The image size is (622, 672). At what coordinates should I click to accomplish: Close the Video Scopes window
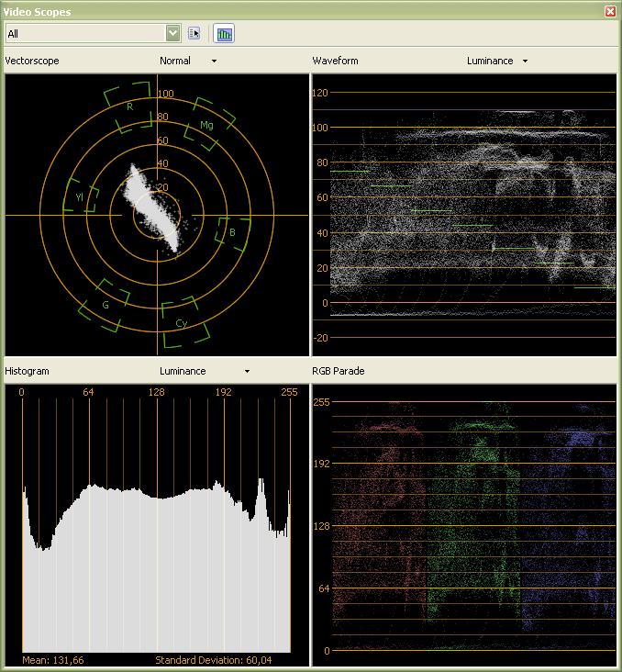[611, 11]
